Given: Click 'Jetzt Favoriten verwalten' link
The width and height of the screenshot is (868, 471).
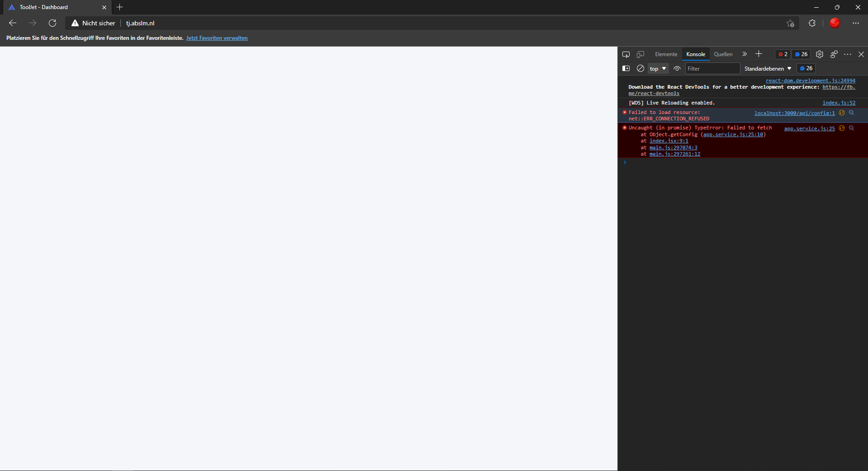Looking at the screenshot, I should [217, 38].
